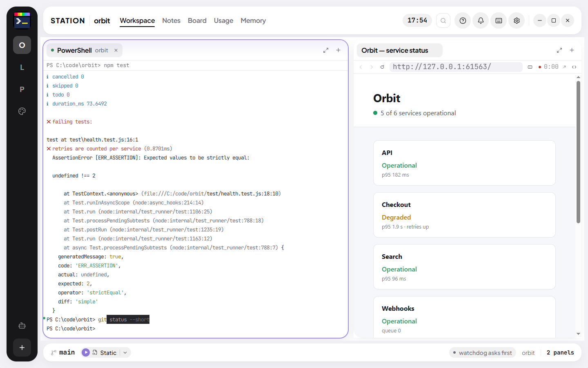Image resolution: width=588 pixels, height=368 pixels.
Task: Add a tab in the Orbit status panel
Action: [x=572, y=50]
